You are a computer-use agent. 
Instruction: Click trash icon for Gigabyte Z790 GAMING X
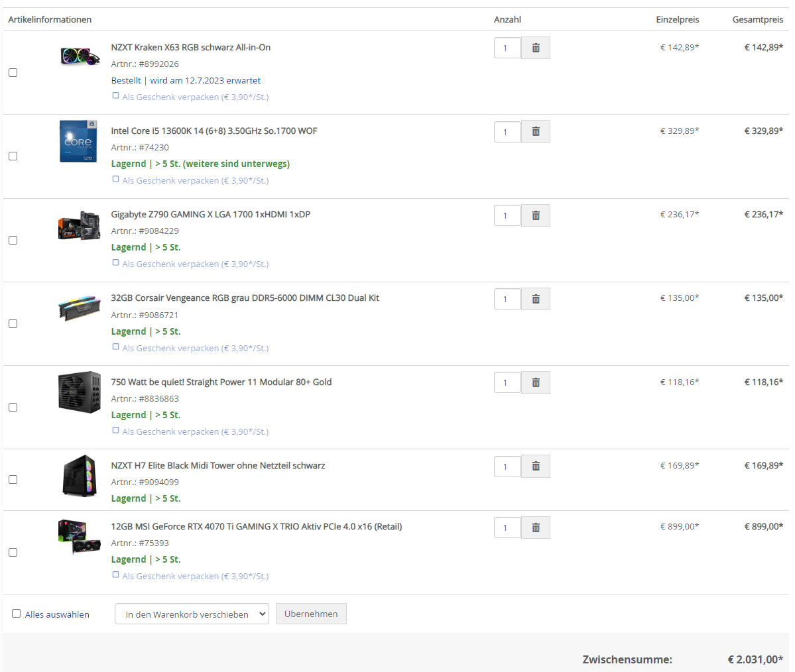tap(535, 215)
